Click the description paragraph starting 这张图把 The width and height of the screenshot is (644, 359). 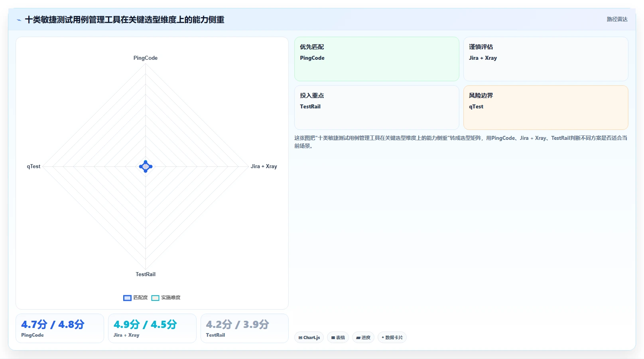[x=461, y=142]
